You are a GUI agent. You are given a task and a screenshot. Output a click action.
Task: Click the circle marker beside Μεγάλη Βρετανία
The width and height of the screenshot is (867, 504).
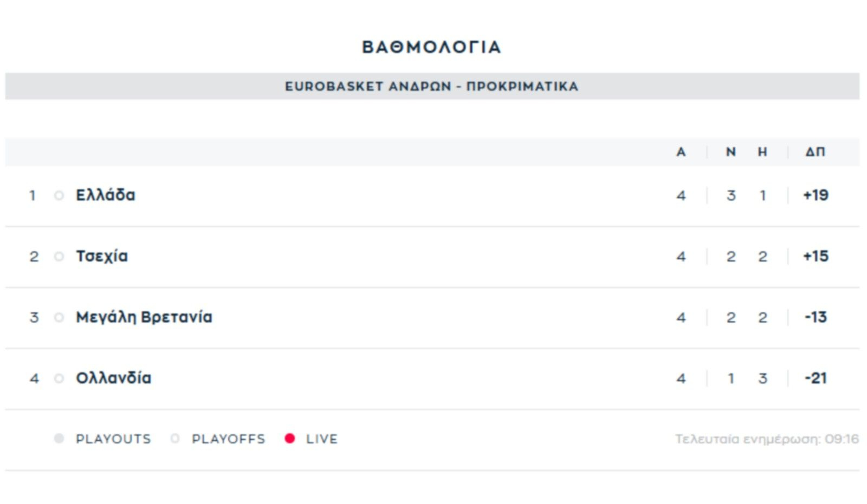tap(59, 317)
